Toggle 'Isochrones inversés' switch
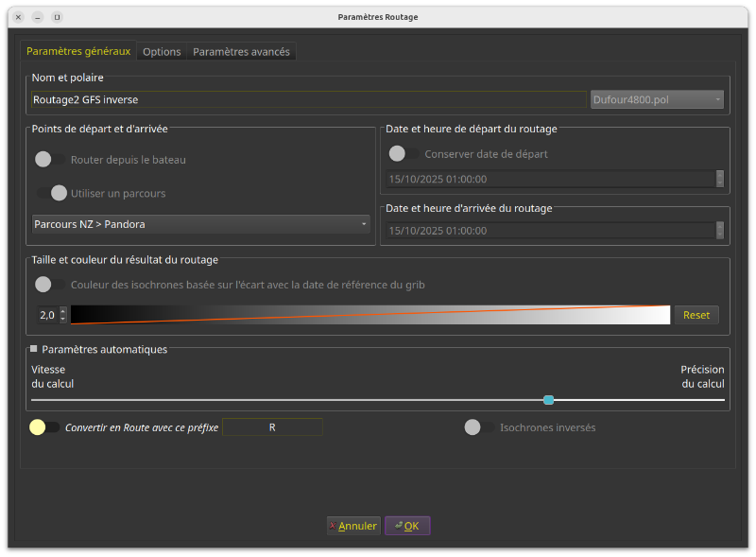This screenshot has height=557, width=756. pyautogui.click(x=479, y=427)
